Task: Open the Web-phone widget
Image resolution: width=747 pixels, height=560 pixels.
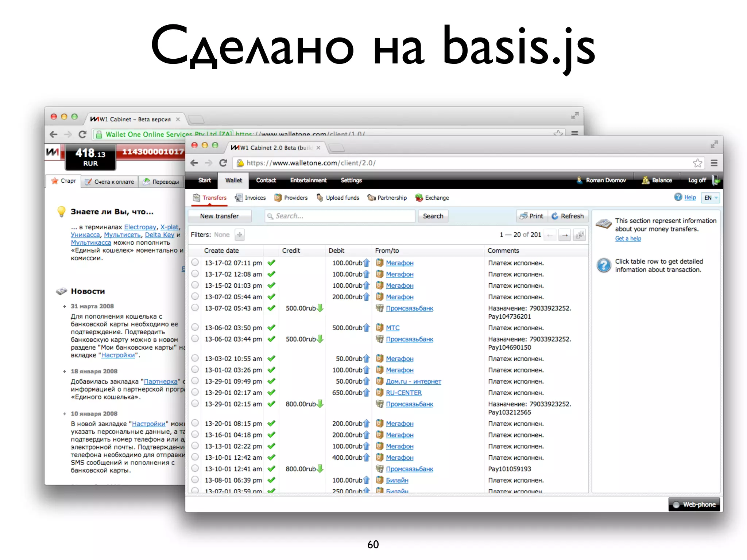Action: coord(694,504)
